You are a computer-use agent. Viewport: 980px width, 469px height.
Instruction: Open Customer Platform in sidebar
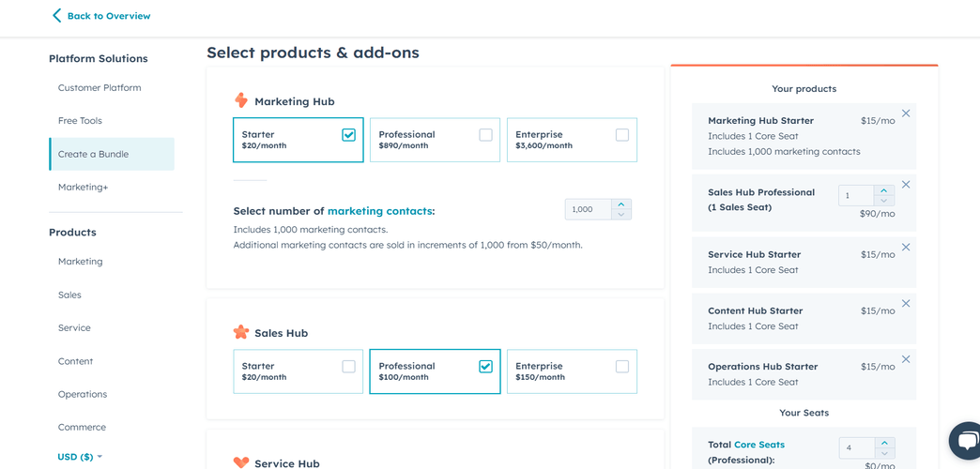pyautogui.click(x=100, y=88)
